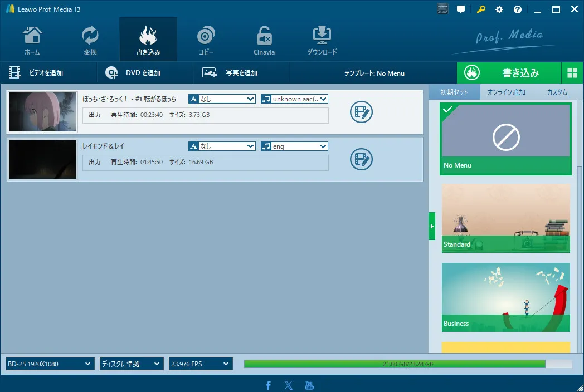
Task: Open the registration key icon
Action: tap(480, 9)
